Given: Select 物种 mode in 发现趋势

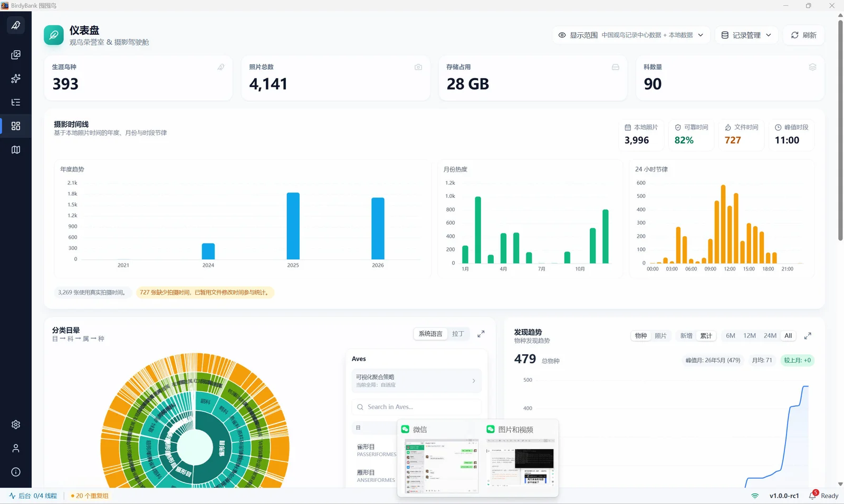Looking at the screenshot, I should [641, 336].
